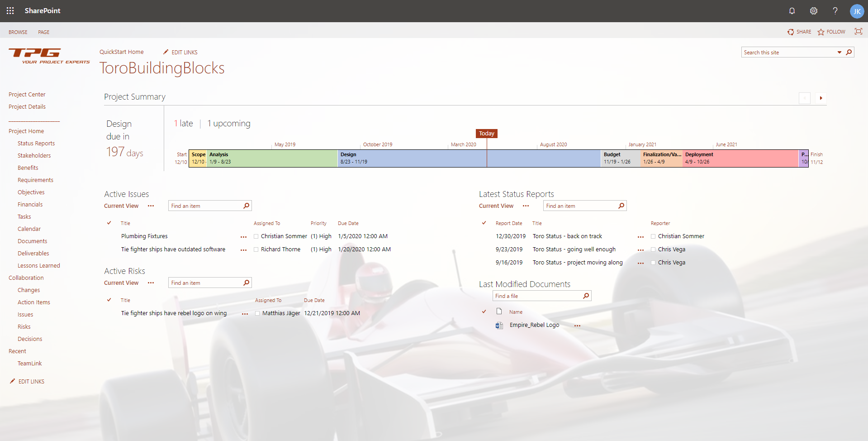Image resolution: width=868 pixels, height=441 pixels.
Task: Click the notifications bell icon
Action: coord(792,10)
